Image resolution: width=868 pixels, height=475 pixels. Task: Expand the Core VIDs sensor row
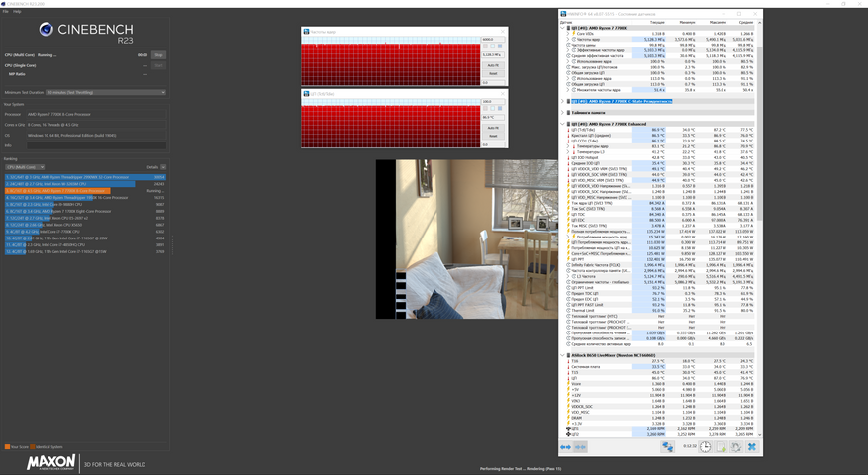[x=567, y=34]
